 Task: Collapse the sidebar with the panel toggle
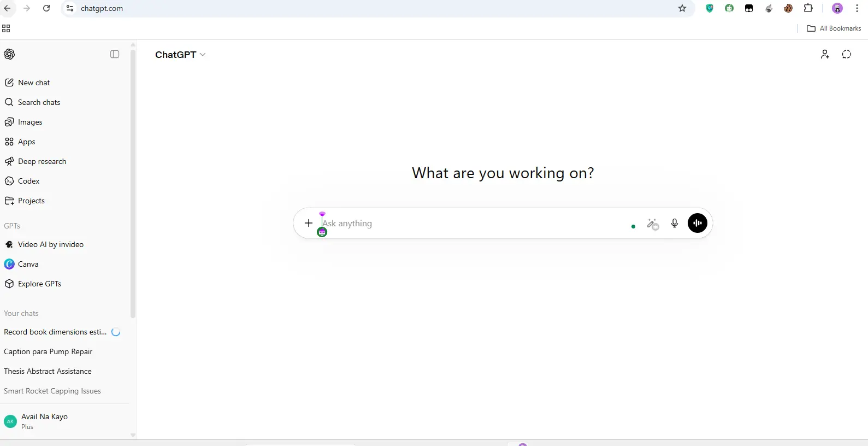coord(115,54)
